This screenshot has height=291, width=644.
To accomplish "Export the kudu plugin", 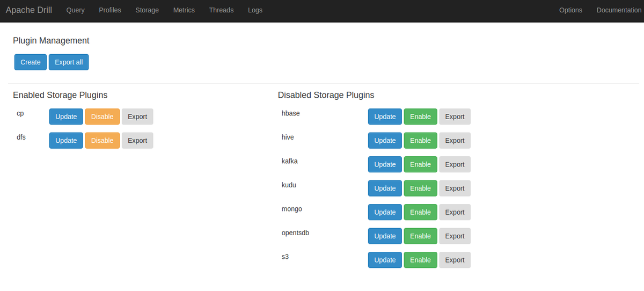I will [x=455, y=188].
